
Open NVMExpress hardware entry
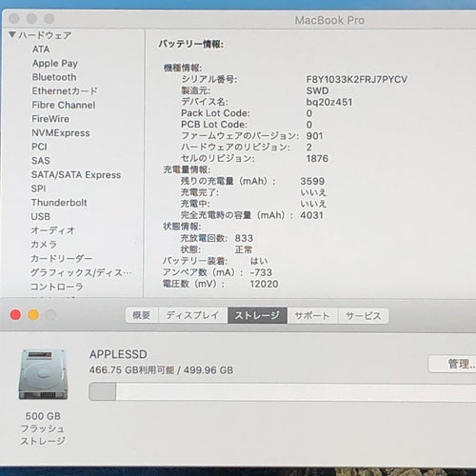[x=61, y=133]
